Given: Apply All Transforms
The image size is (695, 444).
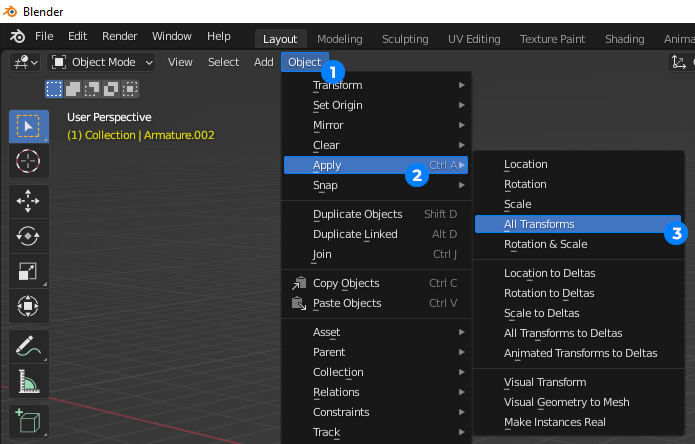Looking at the screenshot, I should point(578,224).
